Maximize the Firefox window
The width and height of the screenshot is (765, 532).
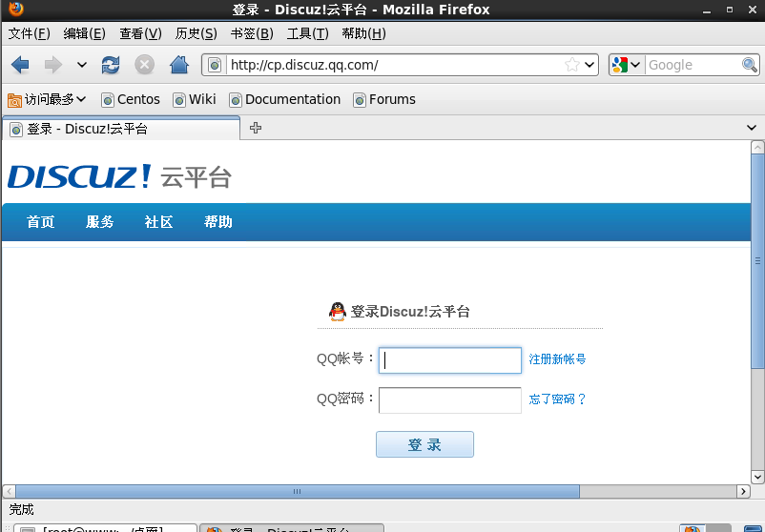click(x=730, y=10)
